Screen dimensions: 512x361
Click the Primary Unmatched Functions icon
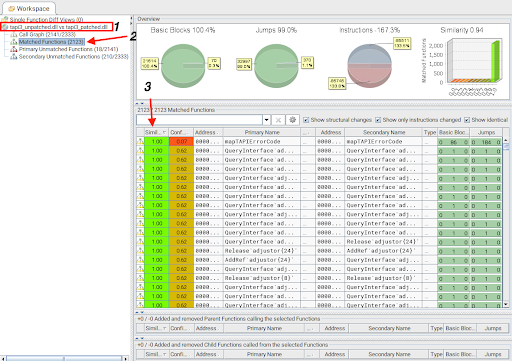point(14,49)
